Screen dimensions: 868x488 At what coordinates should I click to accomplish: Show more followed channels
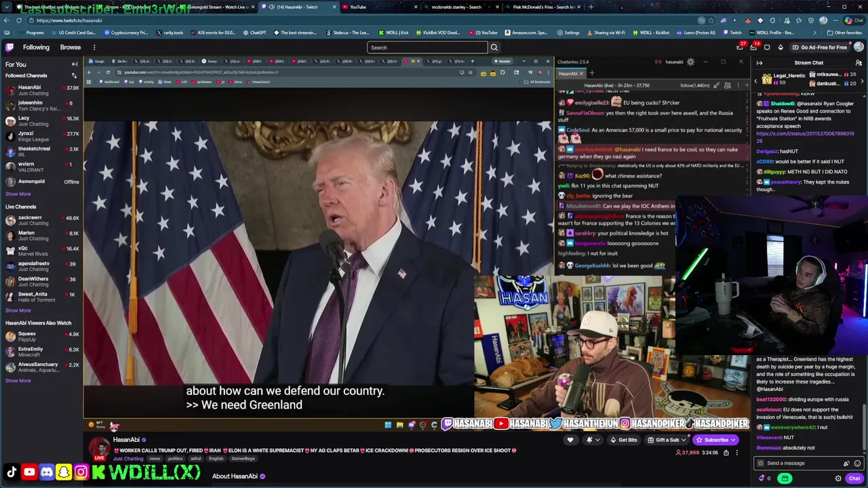coord(18,194)
